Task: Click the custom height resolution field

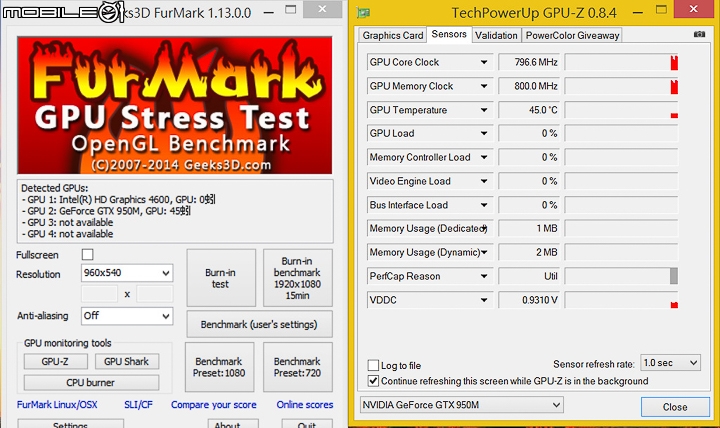Action: [155, 294]
